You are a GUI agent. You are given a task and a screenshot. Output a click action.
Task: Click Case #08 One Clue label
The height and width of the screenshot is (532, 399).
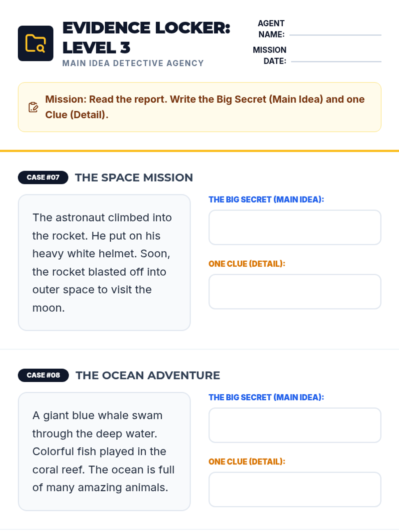tap(247, 462)
